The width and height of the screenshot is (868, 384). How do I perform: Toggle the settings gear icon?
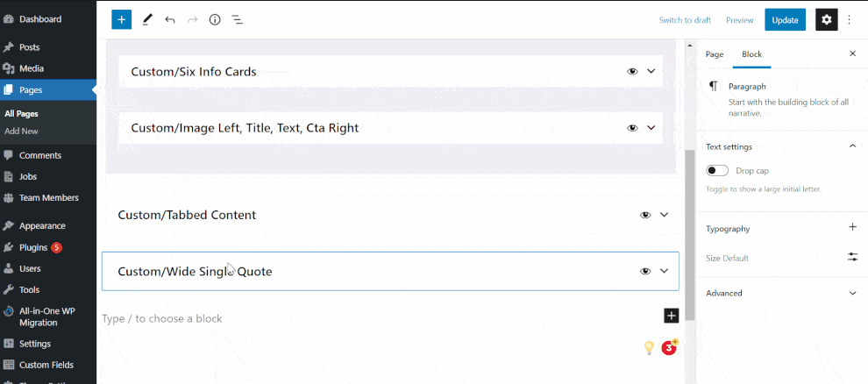pos(827,20)
